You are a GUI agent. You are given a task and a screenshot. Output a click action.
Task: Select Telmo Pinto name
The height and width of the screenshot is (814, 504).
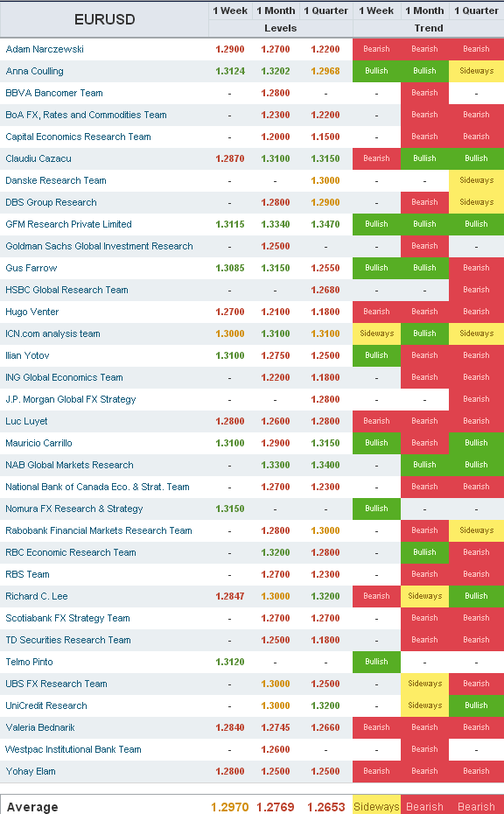[x=29, y=662]
